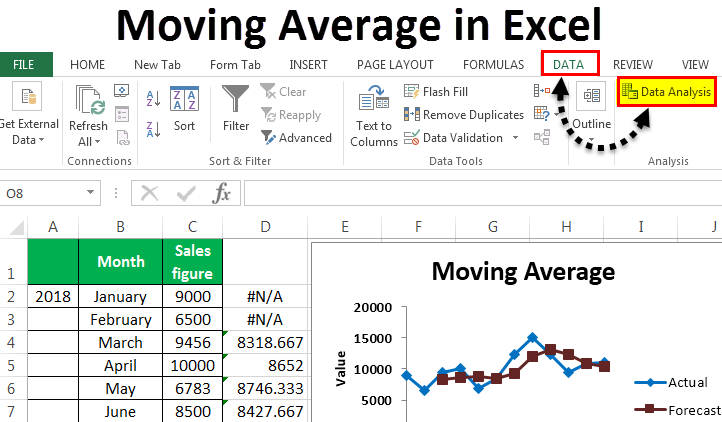722x422 pixels.
Task: Select the June cell
Action: pyautogui.click(x=121, y=411)
